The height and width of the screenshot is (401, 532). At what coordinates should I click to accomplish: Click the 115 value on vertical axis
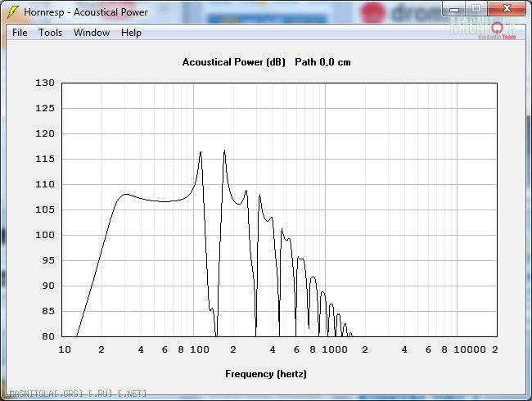(x=45, y=159)
